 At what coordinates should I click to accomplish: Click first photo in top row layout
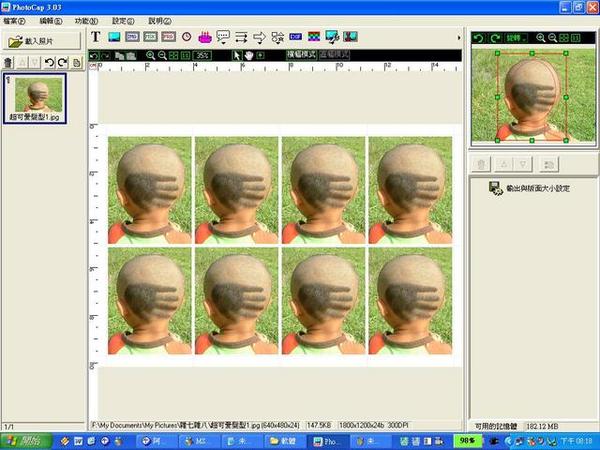point(150,190)
